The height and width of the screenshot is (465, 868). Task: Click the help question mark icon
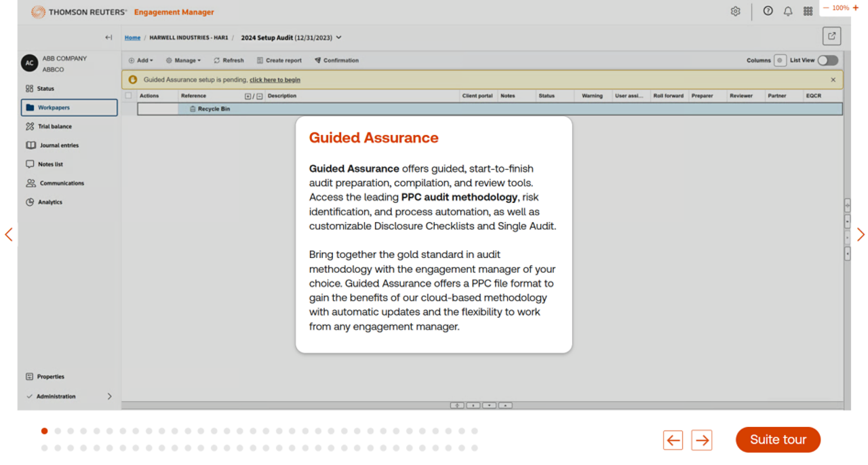[x=768, y=12]
